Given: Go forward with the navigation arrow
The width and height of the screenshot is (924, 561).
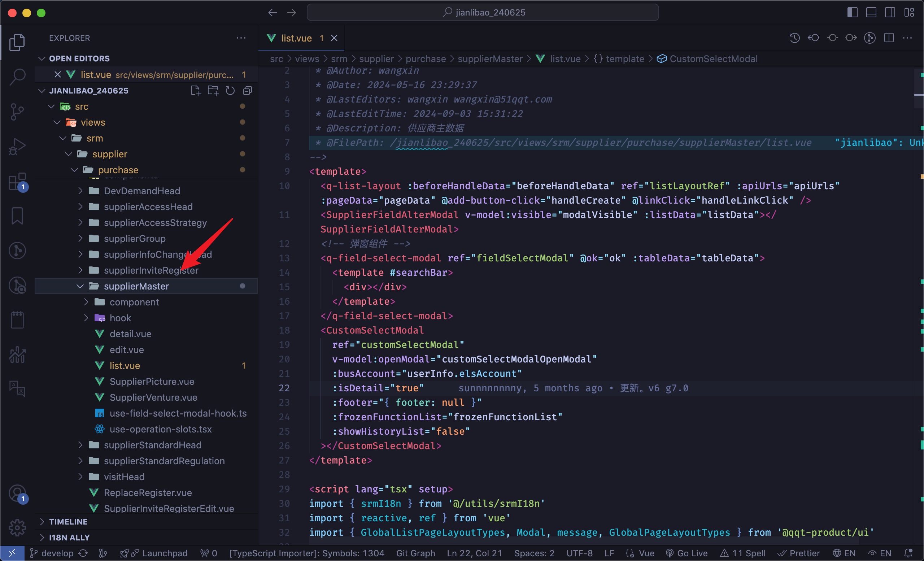Looking at the screenshot, I should (291, 13).
